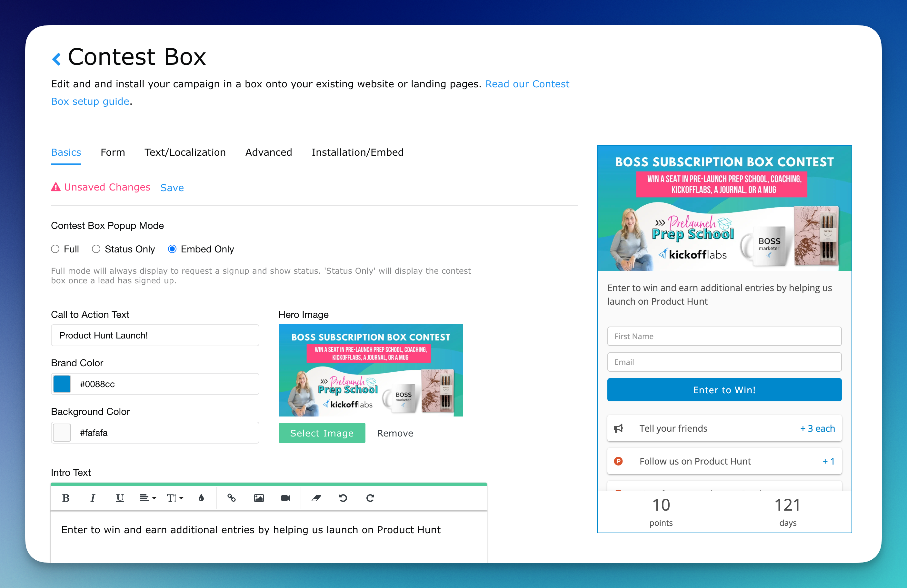Open the text color droplet tool
The image size is (907, 588).
click(x=201, y=498)
